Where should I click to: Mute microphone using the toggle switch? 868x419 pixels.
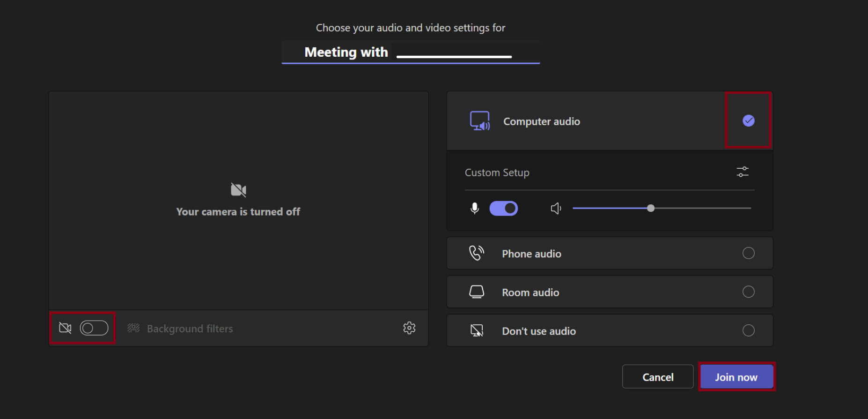point(503,208)
